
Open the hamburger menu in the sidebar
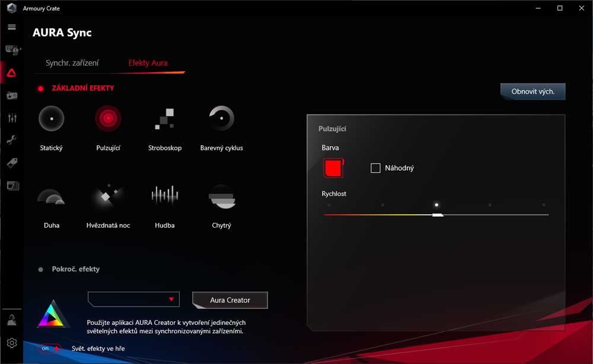coord(12,27)
